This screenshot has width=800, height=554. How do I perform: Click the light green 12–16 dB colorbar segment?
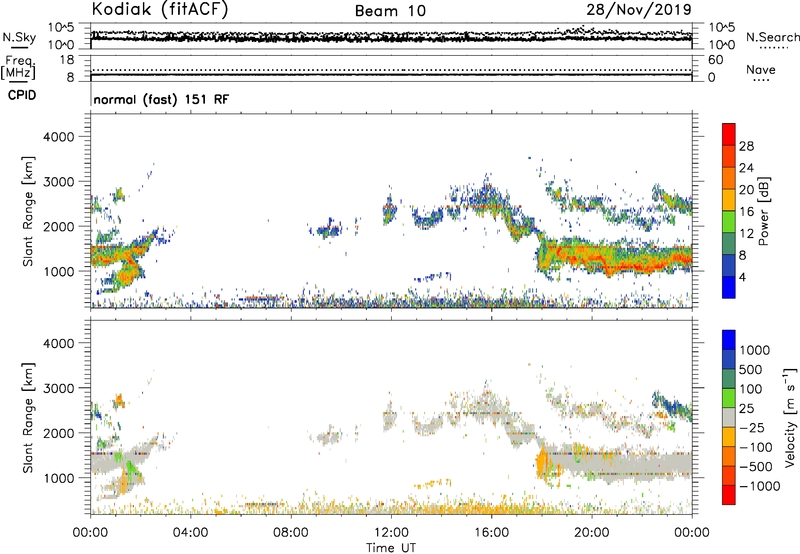click(729, 222)
